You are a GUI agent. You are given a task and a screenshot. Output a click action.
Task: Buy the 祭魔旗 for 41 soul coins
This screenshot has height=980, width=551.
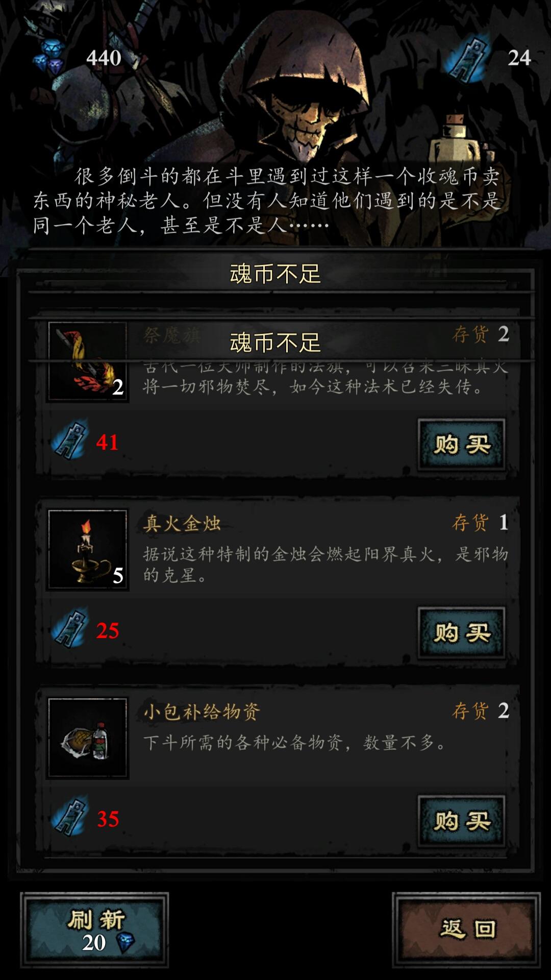tap(462, 445)
